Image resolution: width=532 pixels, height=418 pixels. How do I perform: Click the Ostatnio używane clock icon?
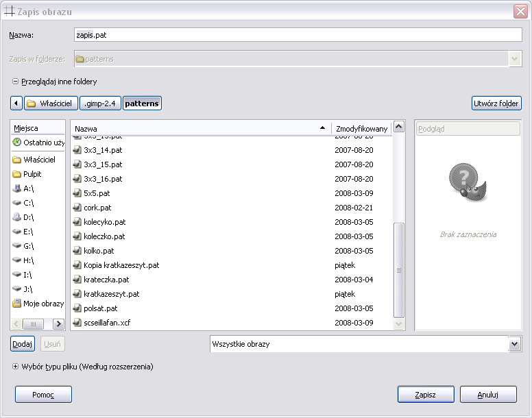17,143
